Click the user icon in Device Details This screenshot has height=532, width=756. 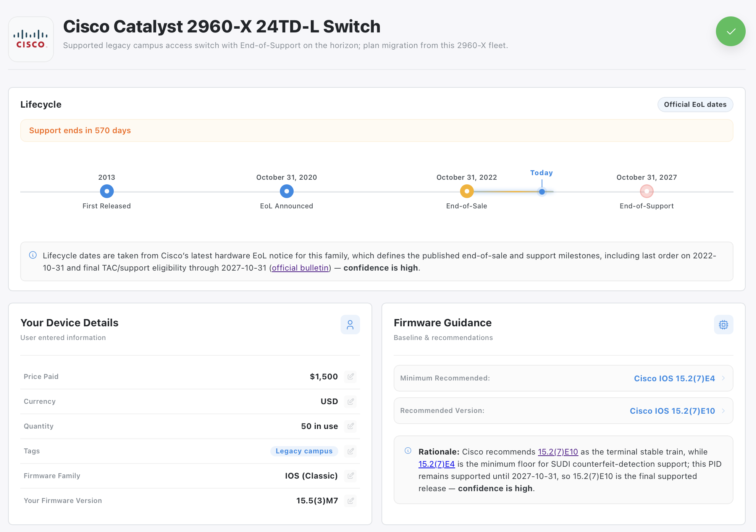click(x=350, y=325)
